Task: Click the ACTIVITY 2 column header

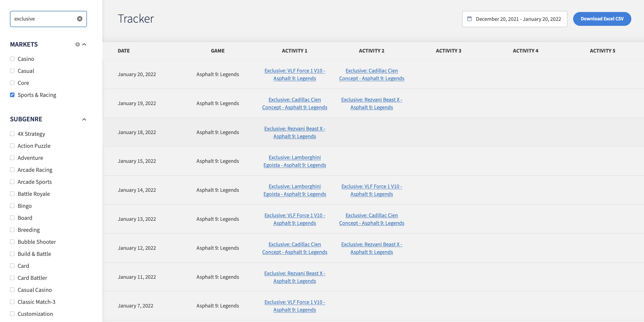Action: [x=372, y=51]
